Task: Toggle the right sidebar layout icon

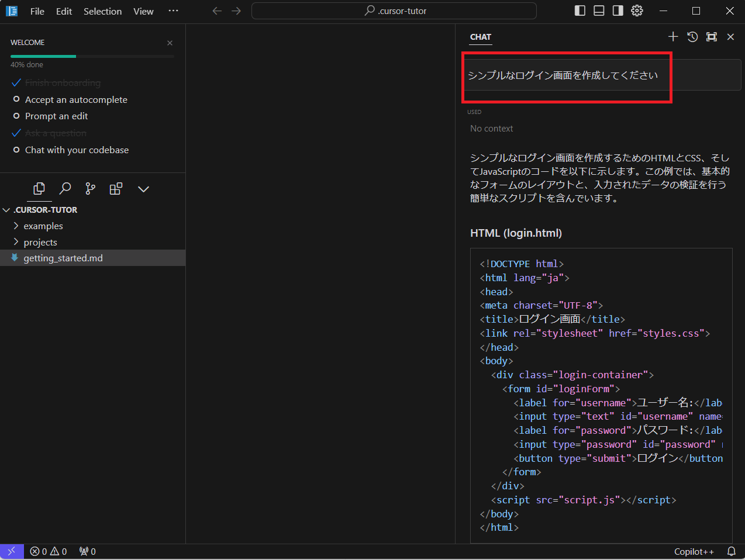Action: point(618,11)
